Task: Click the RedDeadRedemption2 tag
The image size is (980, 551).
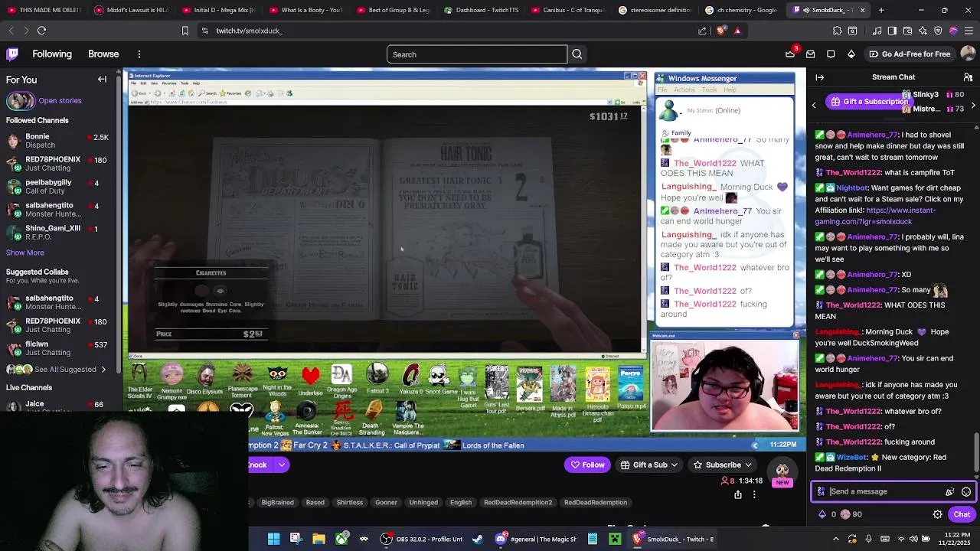Action: tap(518, 503)
